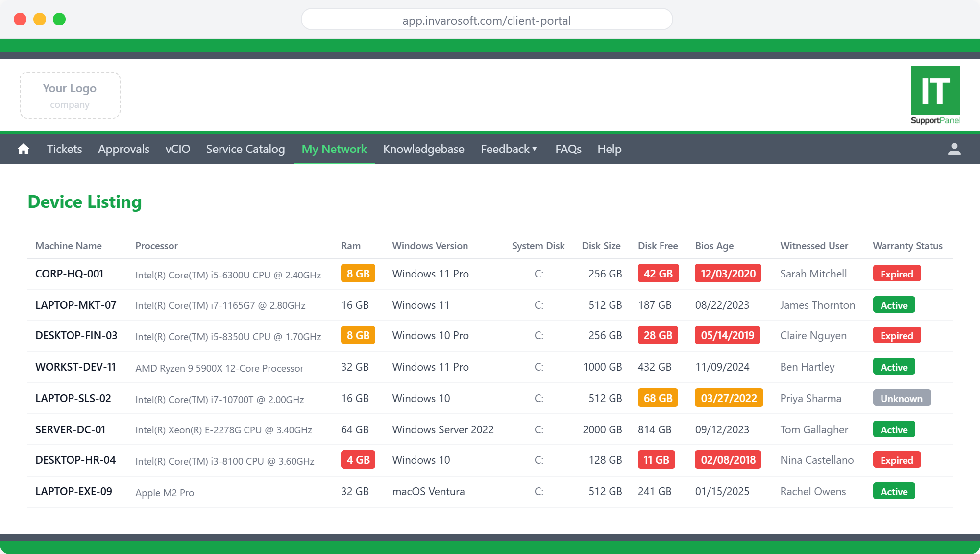
Task: Click the 28 GB disk free badge
Action: (658, 335)
